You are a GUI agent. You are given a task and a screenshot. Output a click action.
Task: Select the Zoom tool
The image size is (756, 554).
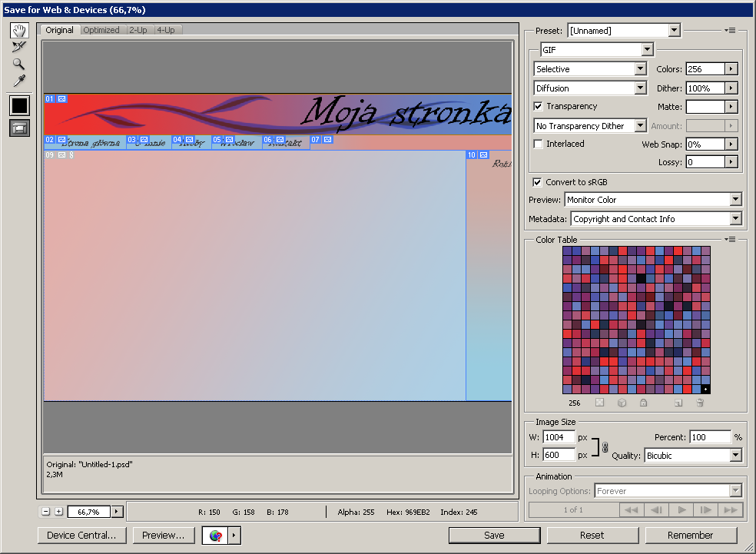pos(19,64)
